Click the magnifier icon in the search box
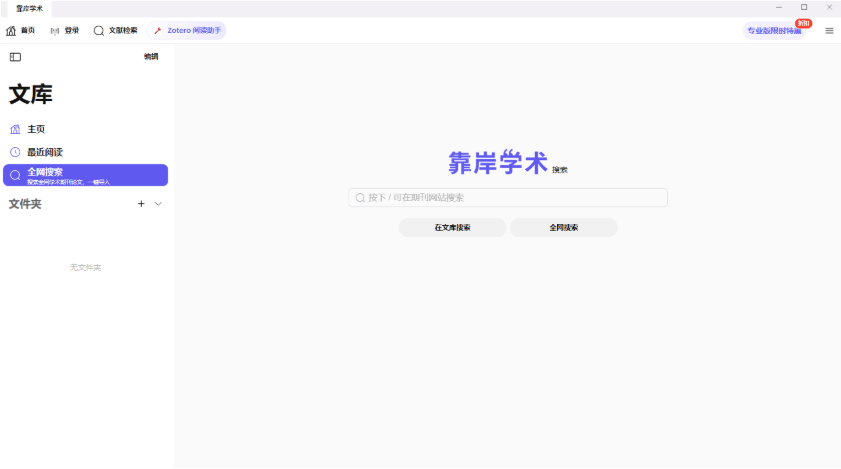The image size is (841, 469). (360, 198)
